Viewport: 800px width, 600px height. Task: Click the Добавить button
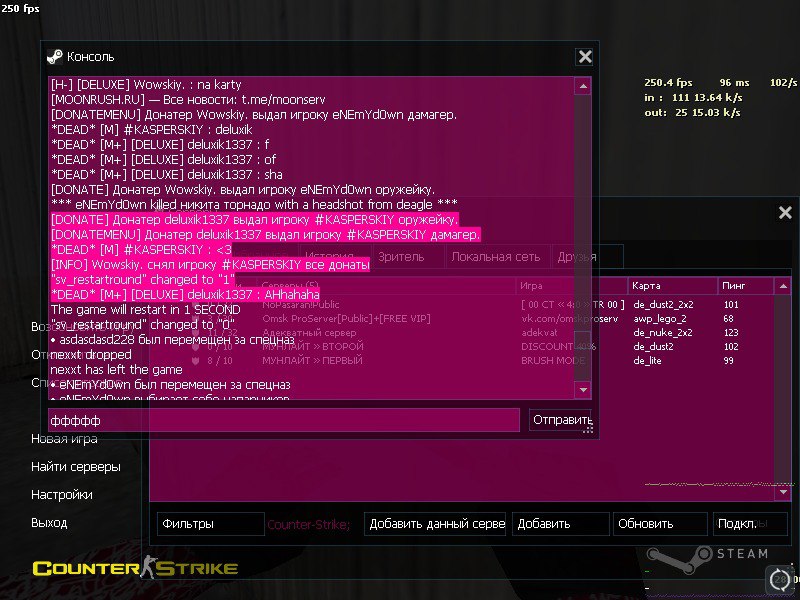pyautogui.click(x=560, y=524)
